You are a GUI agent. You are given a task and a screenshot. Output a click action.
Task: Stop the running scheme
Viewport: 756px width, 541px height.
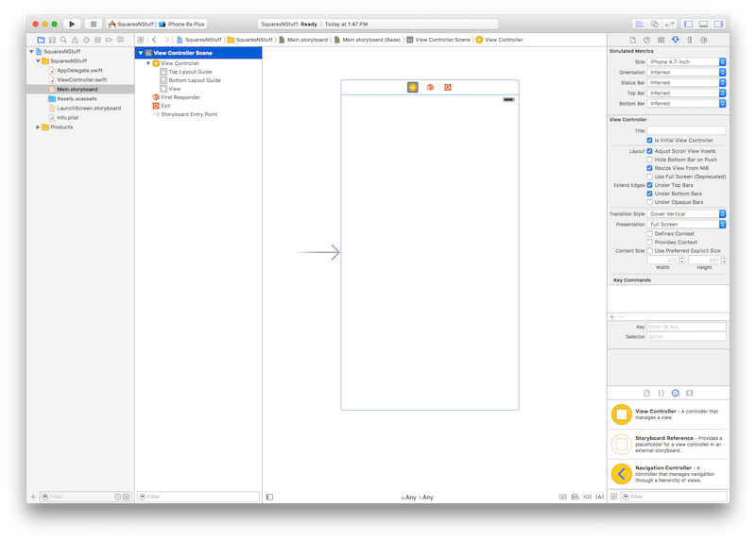coord(94,24)
